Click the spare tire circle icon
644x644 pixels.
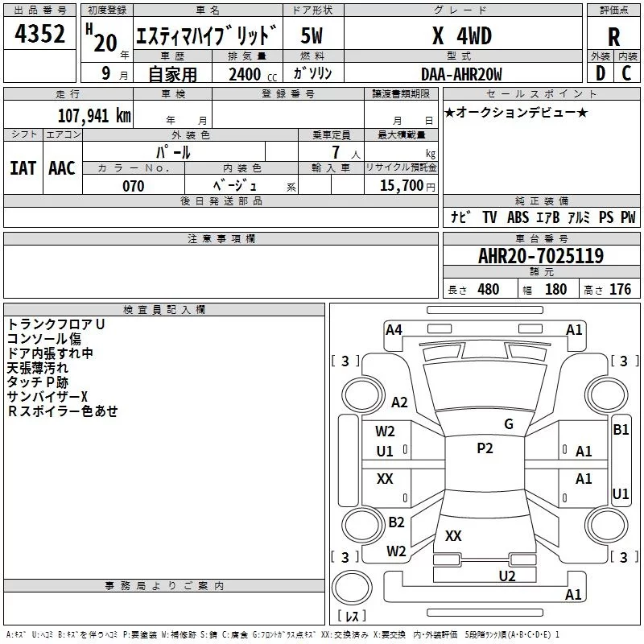(x=352, y=587)
